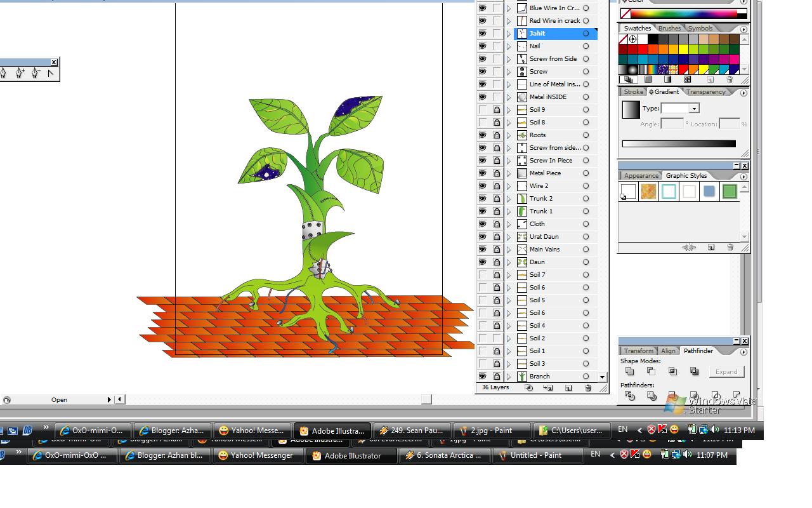
Task: Hide the Branch layer via eye icon
Action: (x=483, y=377)
